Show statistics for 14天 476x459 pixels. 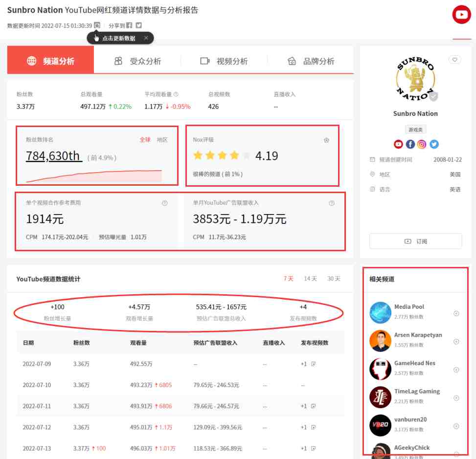[310, 279]
